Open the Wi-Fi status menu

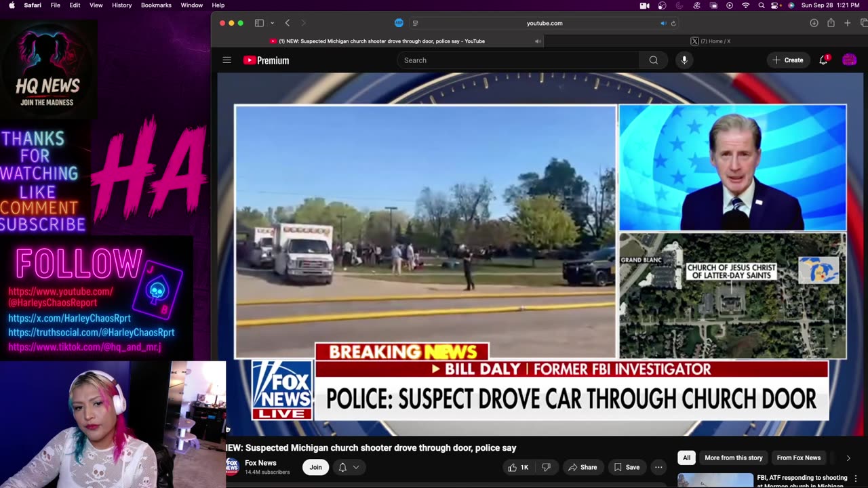[x=746, y=5]
